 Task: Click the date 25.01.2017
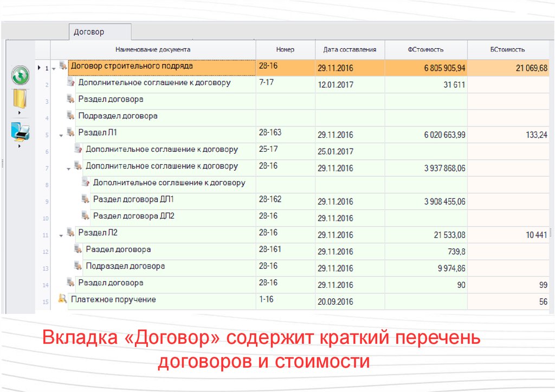pyautogui.click(x=335, y=152)
